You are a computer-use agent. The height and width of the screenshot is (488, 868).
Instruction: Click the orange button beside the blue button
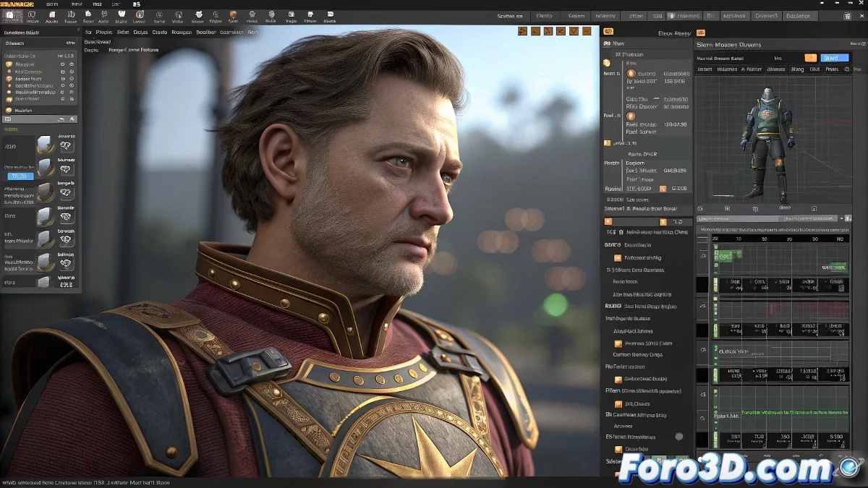pyautogui.click(x=810, y=58)
